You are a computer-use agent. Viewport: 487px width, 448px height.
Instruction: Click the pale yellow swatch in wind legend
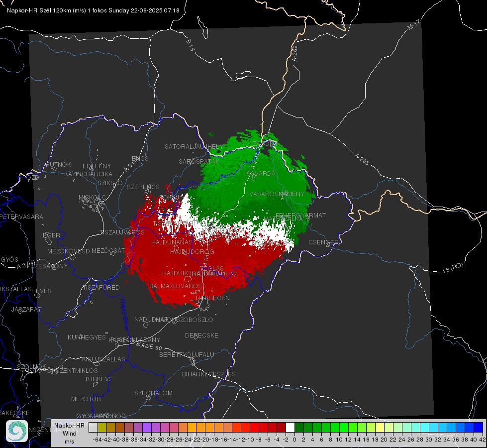[x=380, y=428]
